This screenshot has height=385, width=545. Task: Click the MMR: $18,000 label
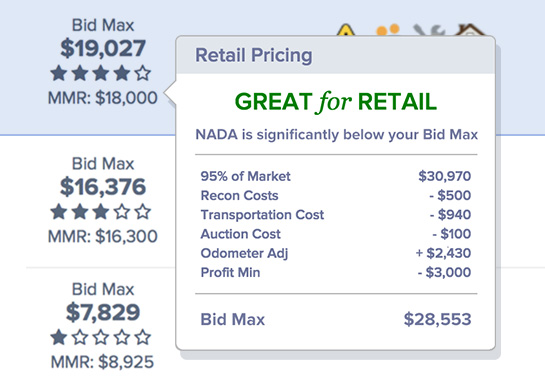[x=103, y=98]
